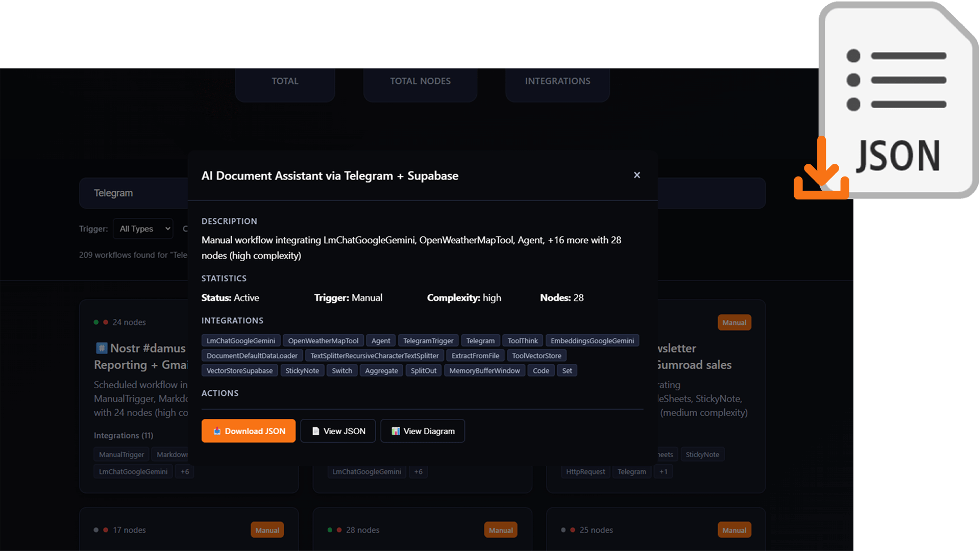Click the chart icon in View Diagram
The image size is (980, 551).
pyautogui.click(x=396, y=431)
